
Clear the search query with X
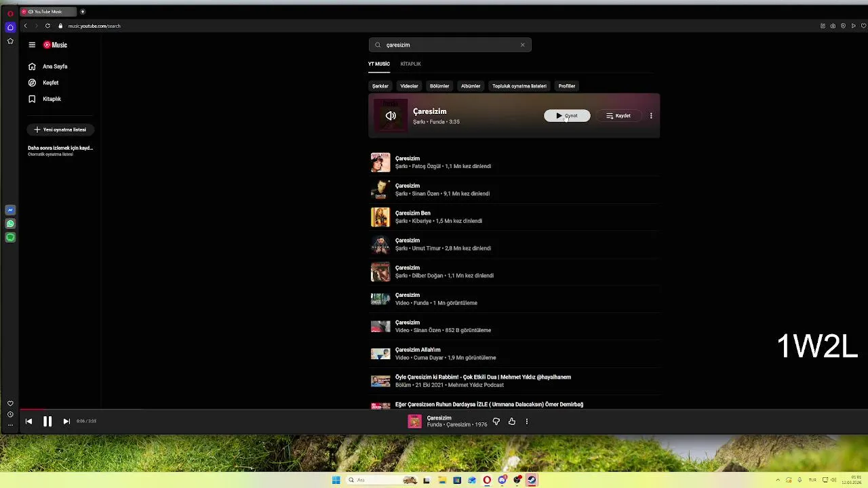point(522,45)
